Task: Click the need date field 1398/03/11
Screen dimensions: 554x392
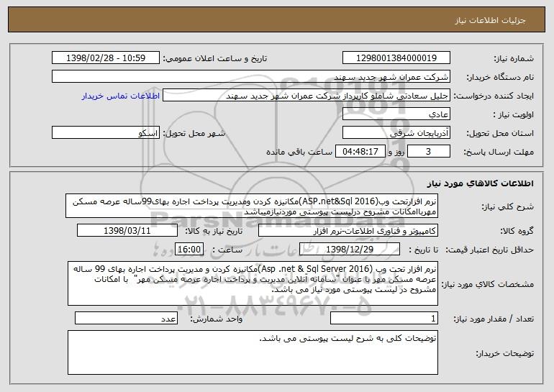Action: click(x=127, y=231)
